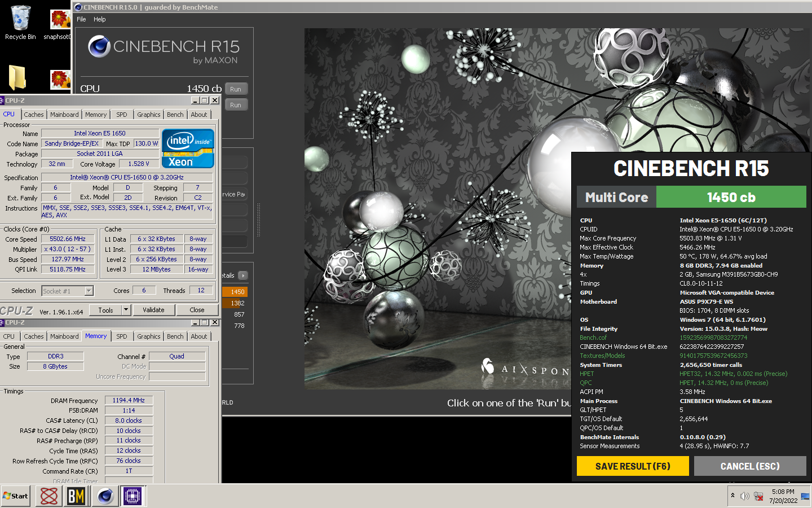Select SPD tab in lower CPU-Z window
Screen dimensions: 812x508
click(x=121, y=336)
